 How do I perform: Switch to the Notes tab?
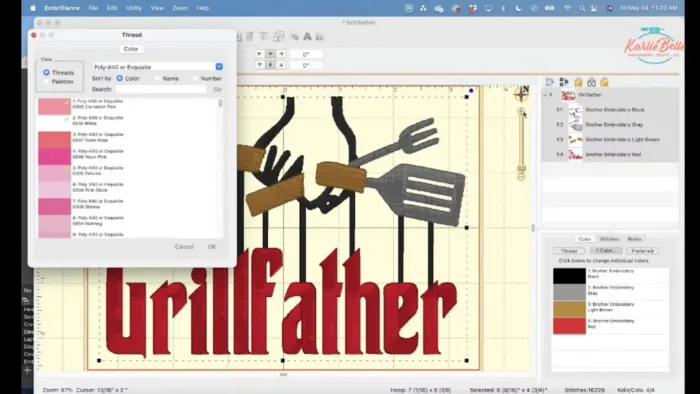coord(634,239)
